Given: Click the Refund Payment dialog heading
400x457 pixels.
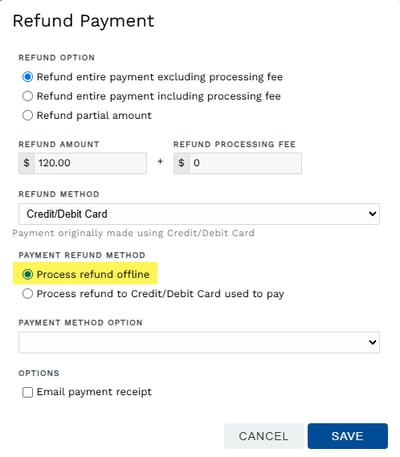Looking at the screenshot, I should click(x=83, y=21).
